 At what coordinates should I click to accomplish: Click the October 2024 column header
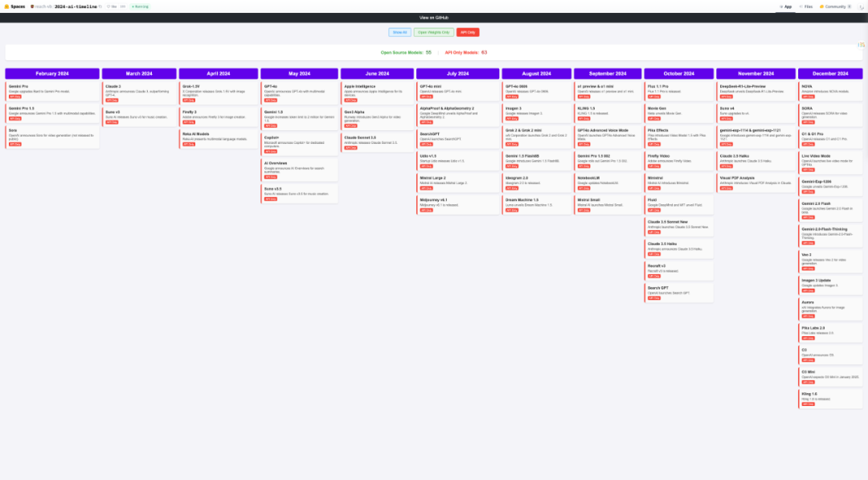pos(678,73)
